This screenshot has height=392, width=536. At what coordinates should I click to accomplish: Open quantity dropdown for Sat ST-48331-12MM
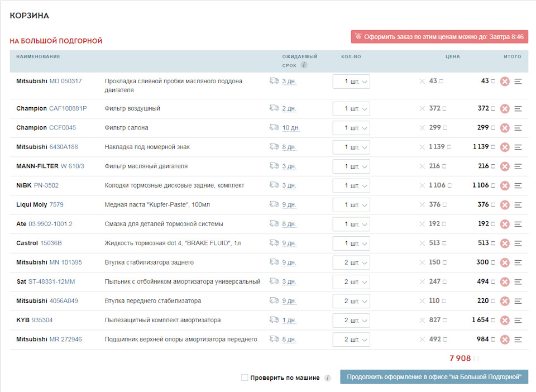click(351, 282)
